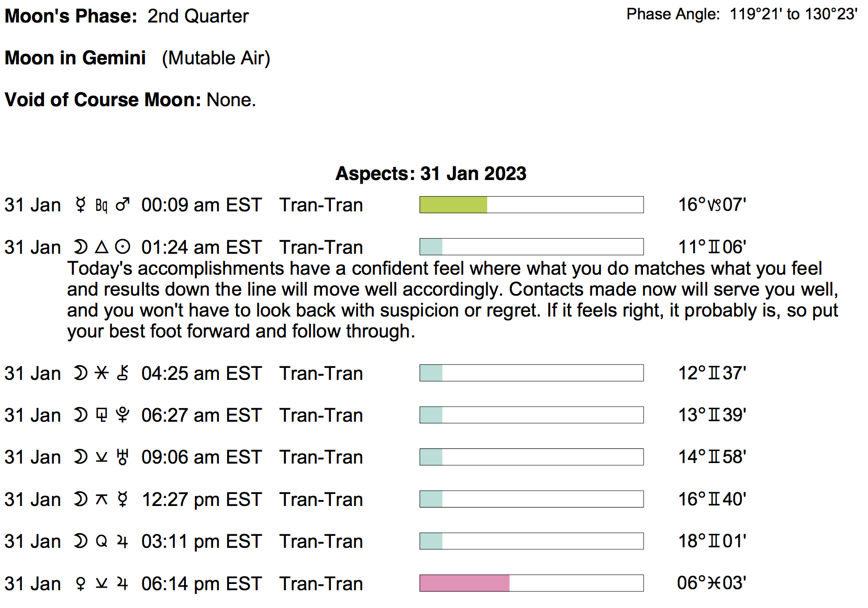The height and width of the screenshot is (608, 868).
Task: Click the strength bar for the 04:25 am aspect
Action: coord(531,373)
